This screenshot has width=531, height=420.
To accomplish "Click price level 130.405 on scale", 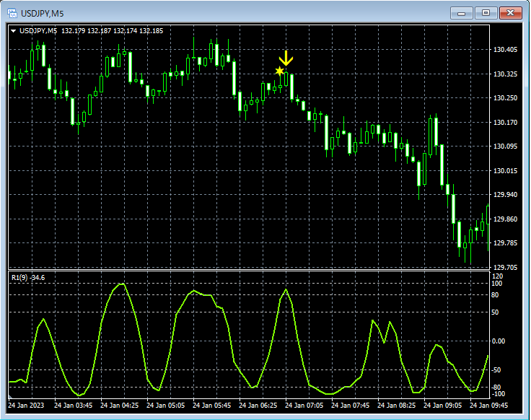I will point(505,50).
